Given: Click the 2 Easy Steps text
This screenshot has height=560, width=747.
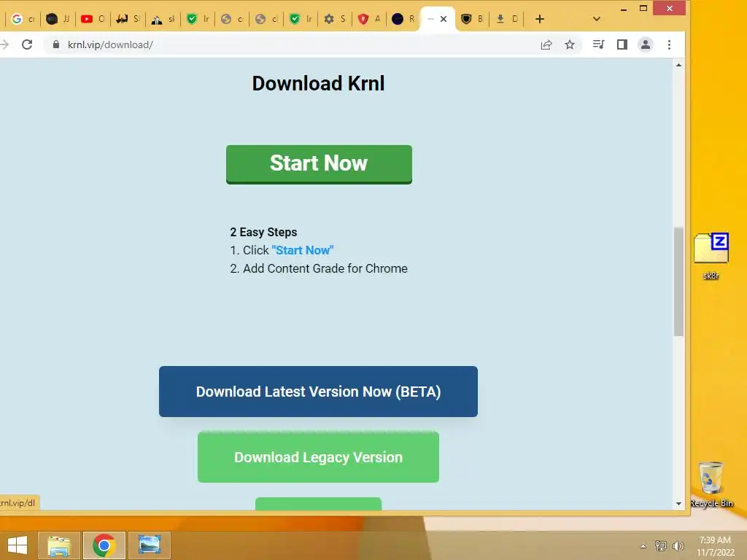Looking at the screenshot, I should [x=263, y=232].
